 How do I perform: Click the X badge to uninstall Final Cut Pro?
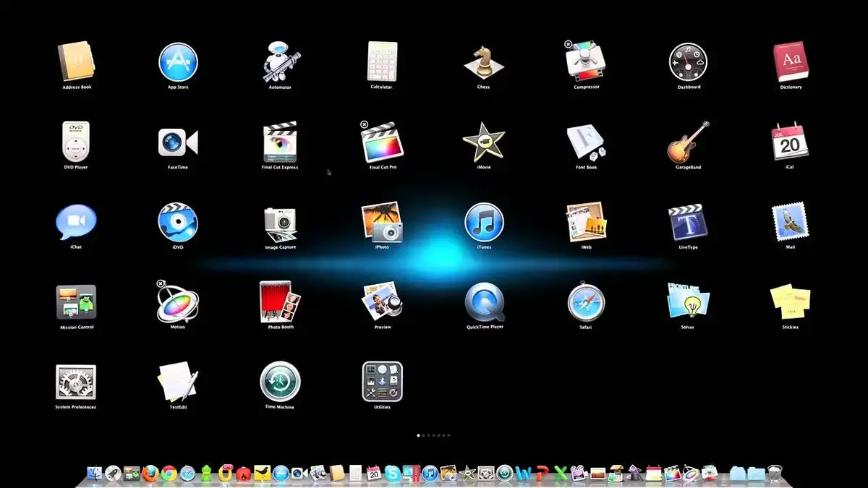(363, 124)
